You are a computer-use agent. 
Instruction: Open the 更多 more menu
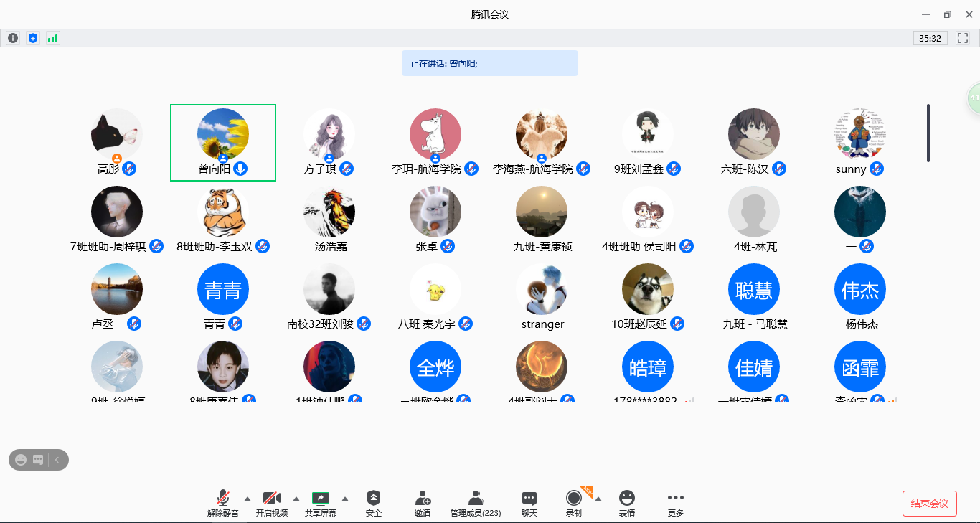pyautogui.click(x=675, y=504)
